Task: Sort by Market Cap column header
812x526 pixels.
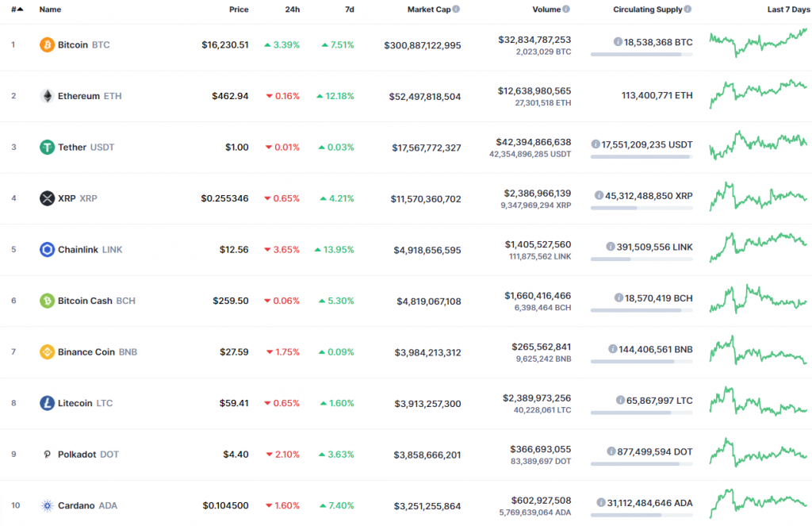Action: pos(429,10)
